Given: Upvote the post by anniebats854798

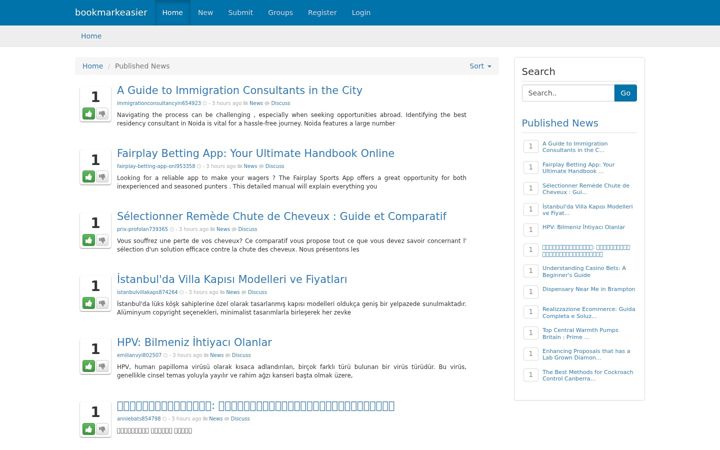Looking at the screenshot, I should (x=89, y=429).
